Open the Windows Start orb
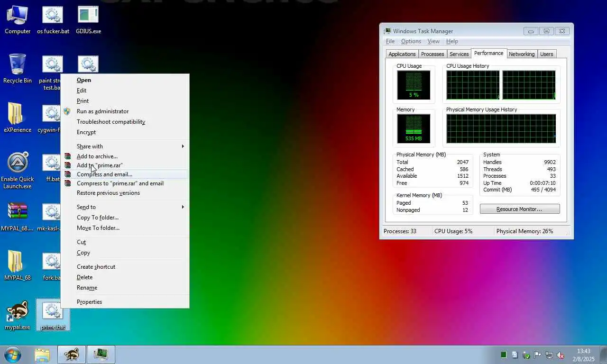The width and height of the screenshot is (607, 364). (13, 355)
